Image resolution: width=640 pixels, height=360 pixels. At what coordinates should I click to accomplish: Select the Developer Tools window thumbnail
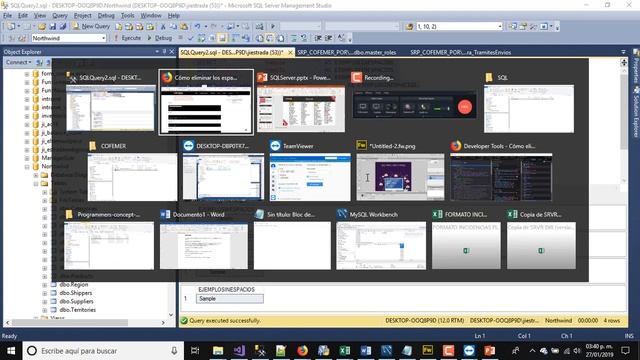501,170
